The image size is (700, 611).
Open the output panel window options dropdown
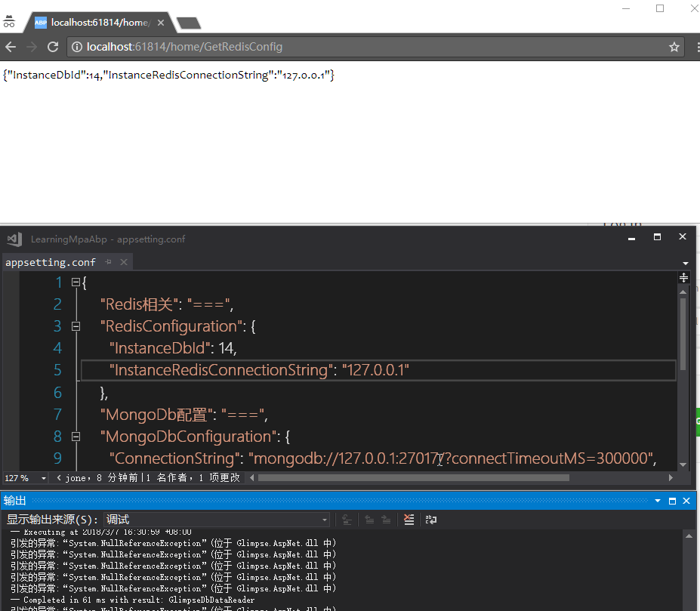coord(658,501)
